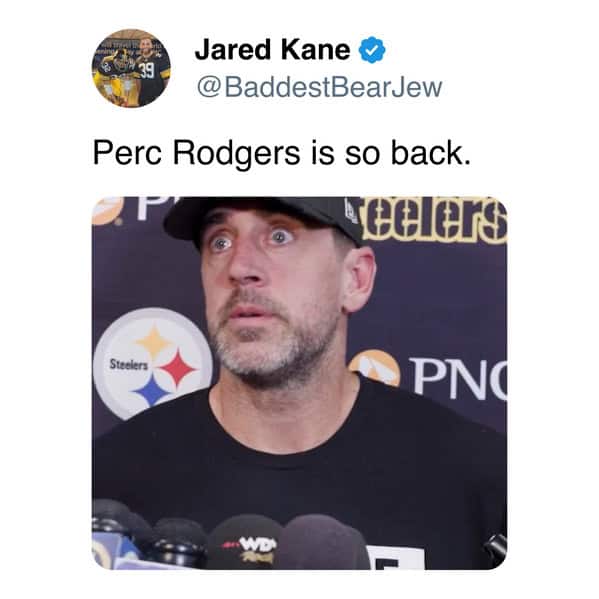This screenshot has height=599, width=599.
Task: Click the yellow diamond in the Steelers logo
Action: [x=155, y=341]
